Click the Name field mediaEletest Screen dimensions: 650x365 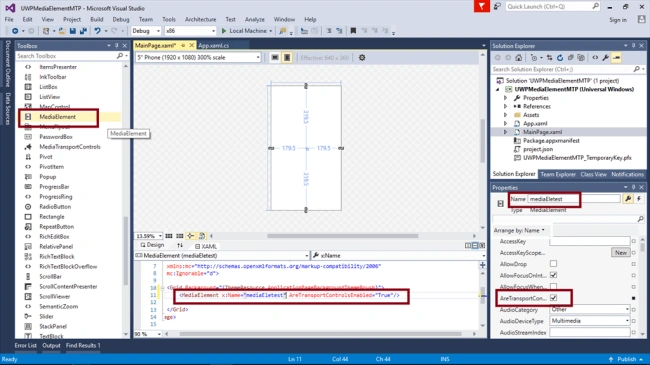point(574,199)
